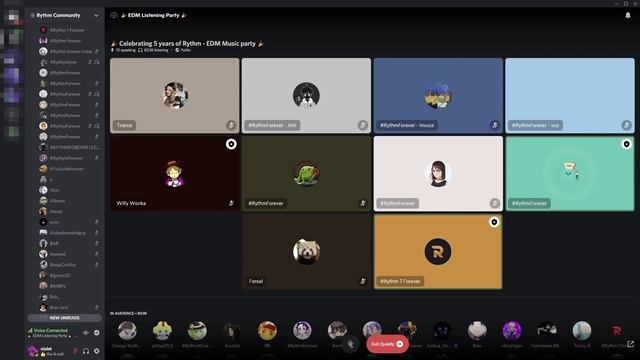Toggle the stage mute microphone button

pos(350,344)
